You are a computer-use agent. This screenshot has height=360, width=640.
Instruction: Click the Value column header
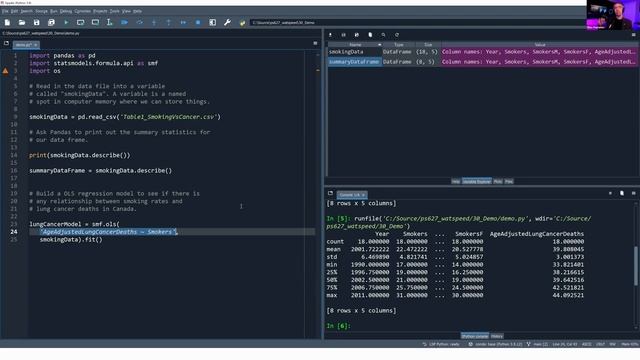click(x=540, y=44)
